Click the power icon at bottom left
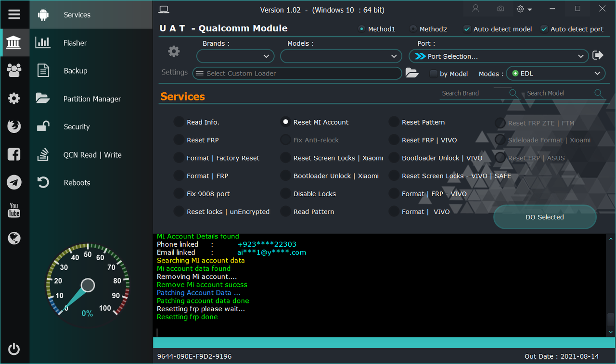The height and width of the screenshot is (364, 616). pos(14,349)
